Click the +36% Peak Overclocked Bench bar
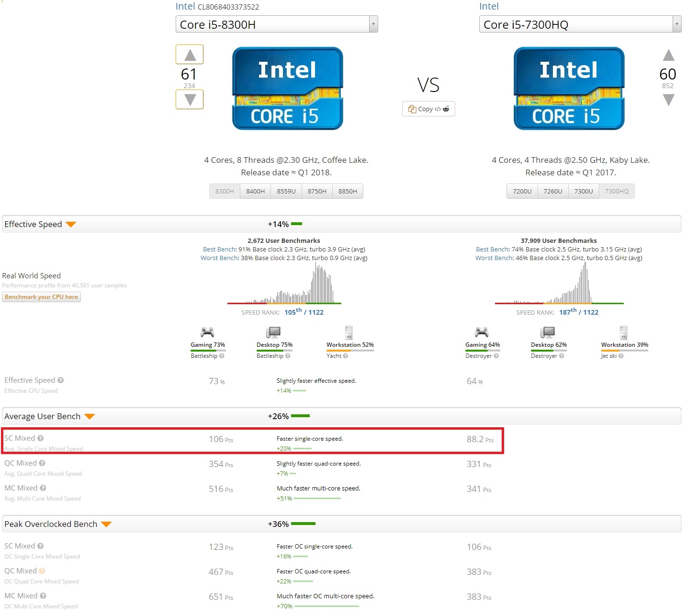Viewport: 686px width, 616px height. 303,524
